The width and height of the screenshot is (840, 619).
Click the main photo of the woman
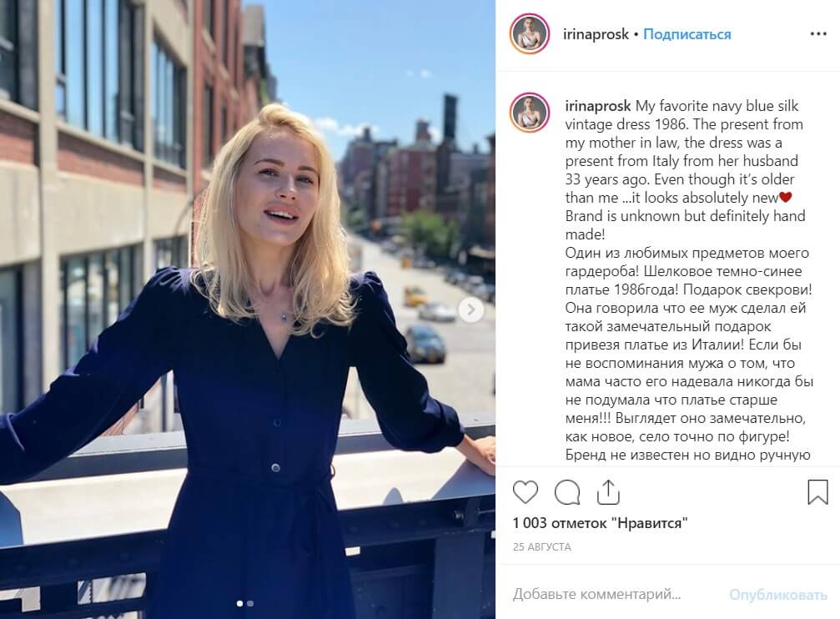[248, 309]
